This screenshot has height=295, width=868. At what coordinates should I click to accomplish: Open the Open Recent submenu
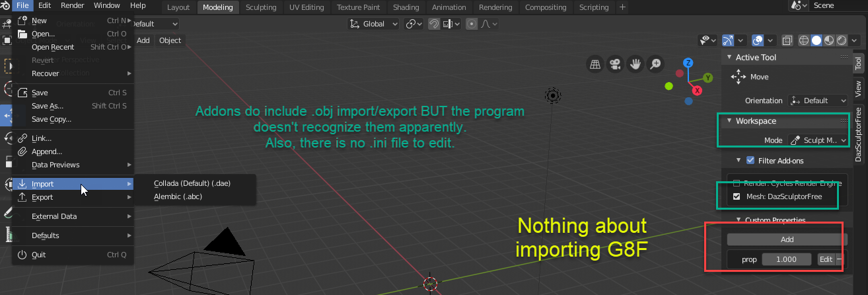click(x=73, y=47)
